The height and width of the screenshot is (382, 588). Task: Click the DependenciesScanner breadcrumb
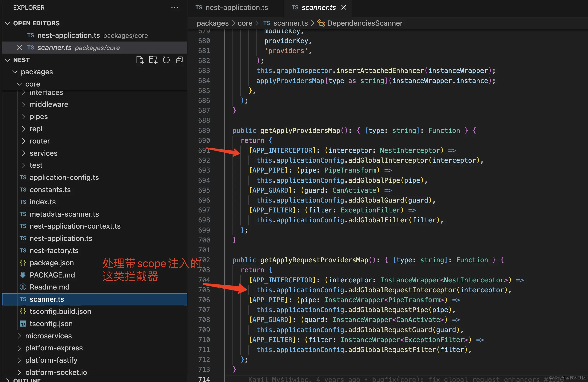click(365, 23)
